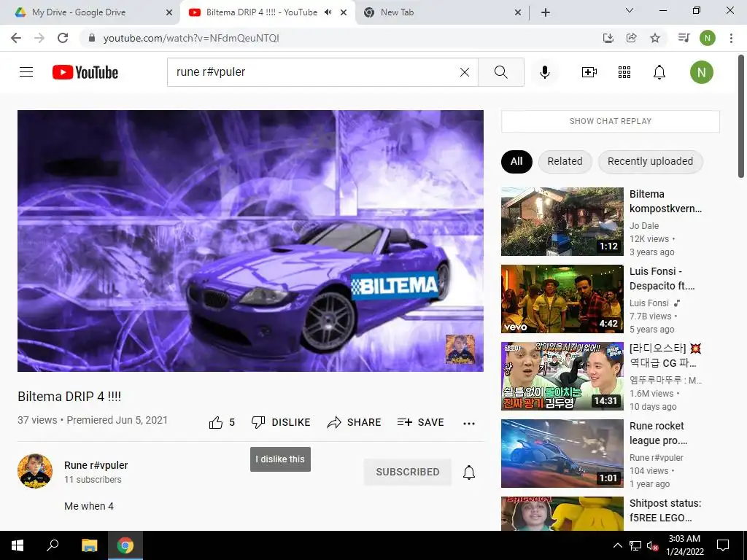Screen dimensions: 747x560
Task: Select the Related filter chip
Action: (565, 161)
